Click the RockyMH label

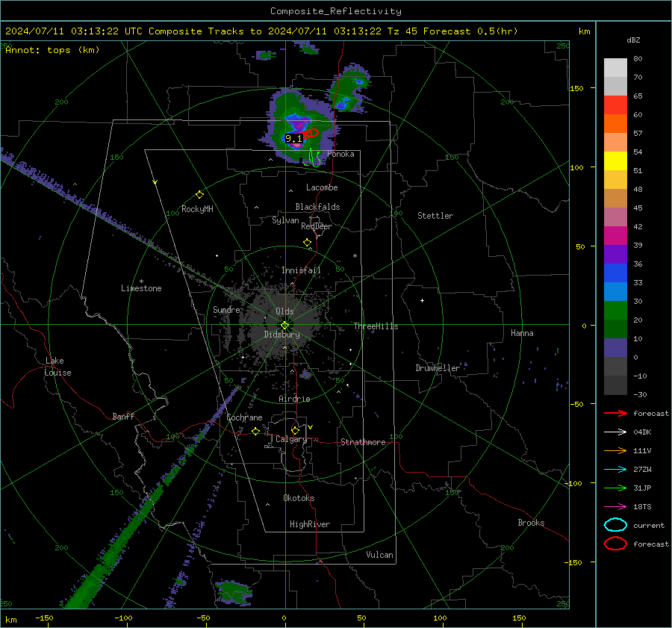coord(197,209)
